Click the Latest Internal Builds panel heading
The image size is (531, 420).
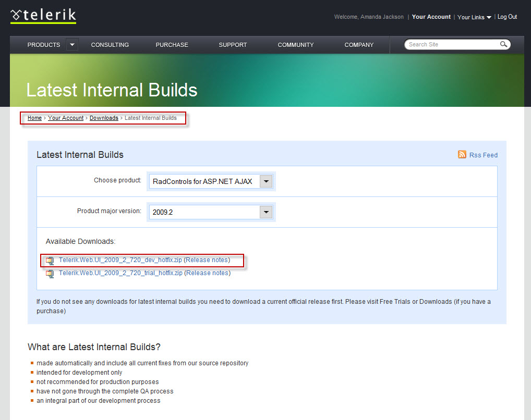(x=80, y=155)
